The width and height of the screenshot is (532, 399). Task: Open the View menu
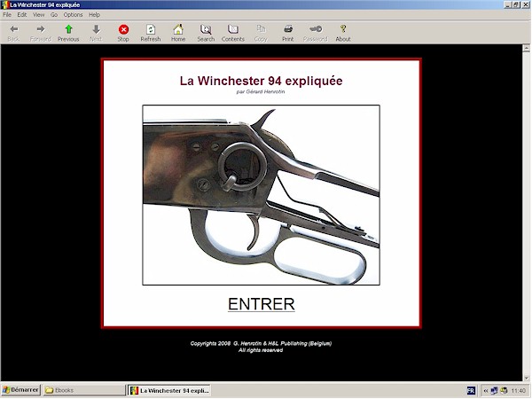[39, 14]
